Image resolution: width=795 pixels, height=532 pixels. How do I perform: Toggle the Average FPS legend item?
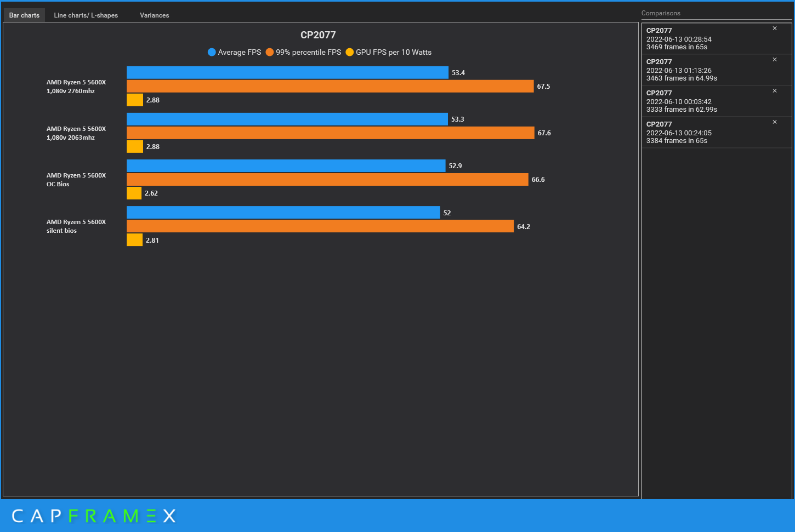click(235, 52)
